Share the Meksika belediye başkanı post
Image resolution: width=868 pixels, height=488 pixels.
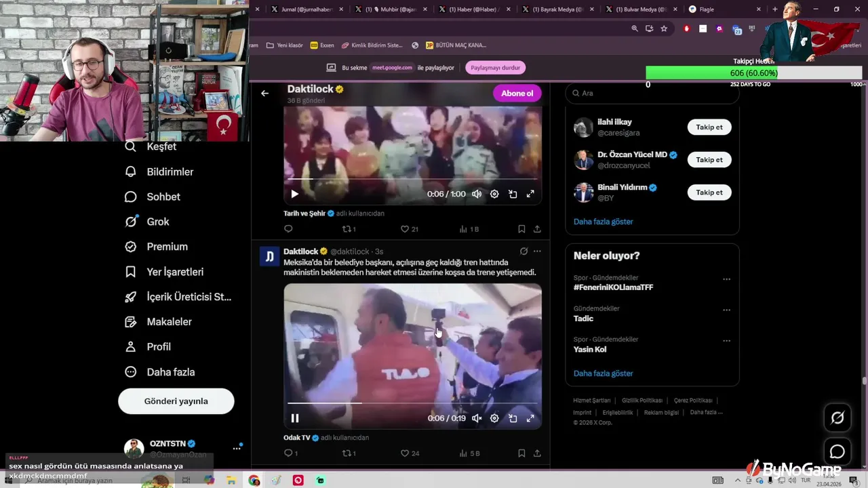click(537, 453)
